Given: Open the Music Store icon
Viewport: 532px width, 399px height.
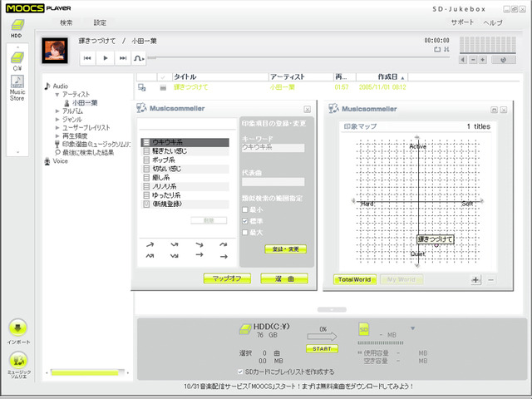Looking at the screenshot, I should (x=17, y=81).
